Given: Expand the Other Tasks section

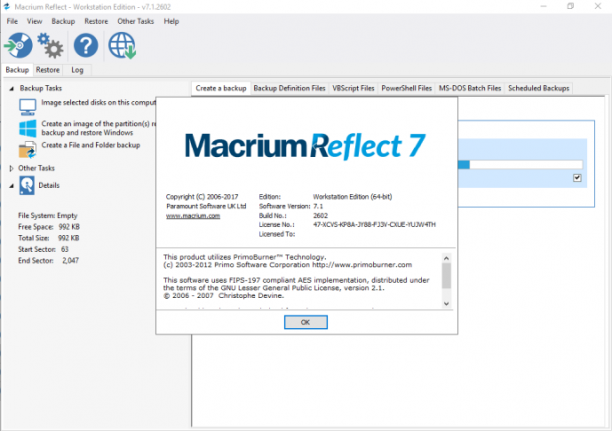Looking at the screenshot, I should pyautogui.click(x=11, y=168).
